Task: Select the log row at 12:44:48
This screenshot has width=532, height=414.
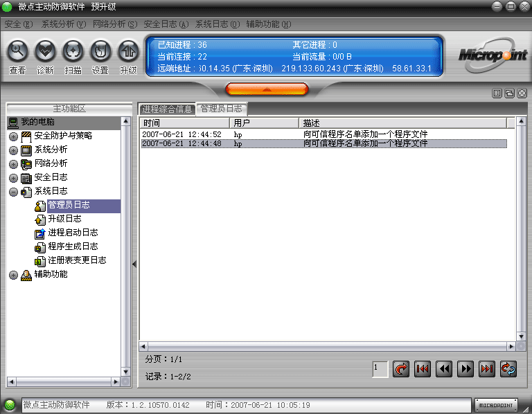Action: (323, 143)
